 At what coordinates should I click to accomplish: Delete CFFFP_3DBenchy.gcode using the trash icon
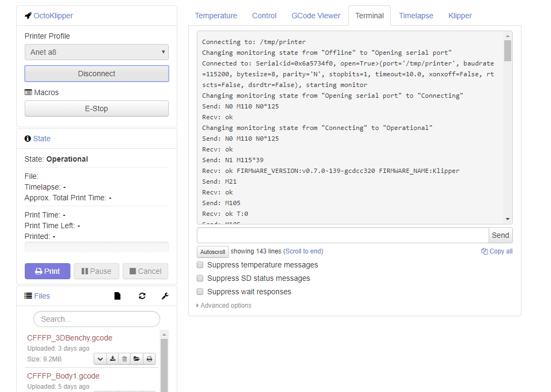pyautogui.click(x=125, y=359)
